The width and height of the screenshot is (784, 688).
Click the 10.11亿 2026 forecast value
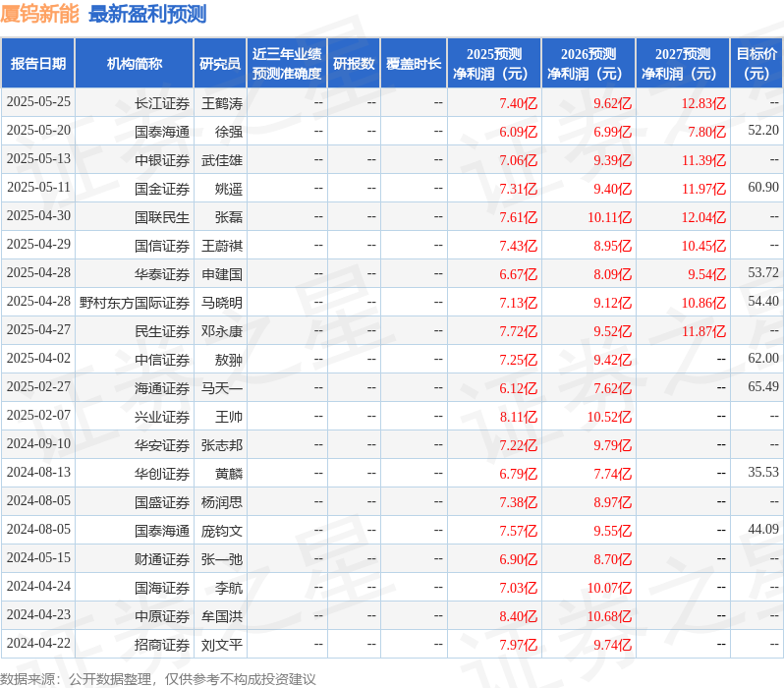(x=609, y=217)
